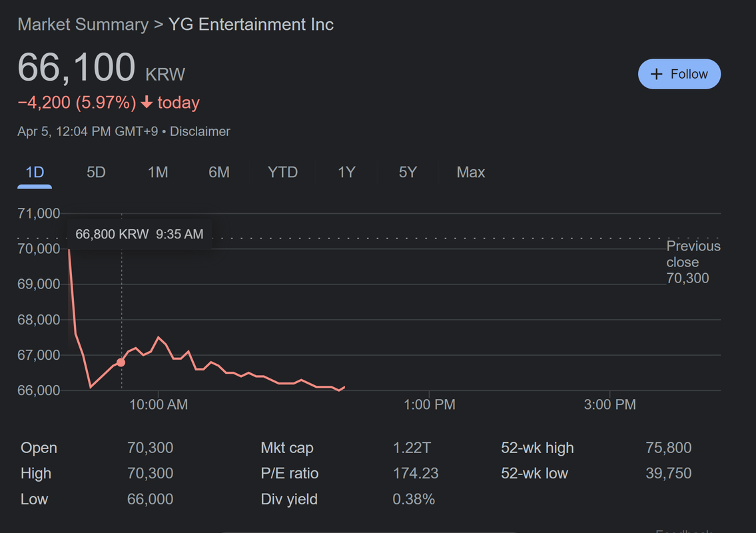Switch to the 5D chart tab
Screen dimensions: 756x533
click(x=96, y=172)
